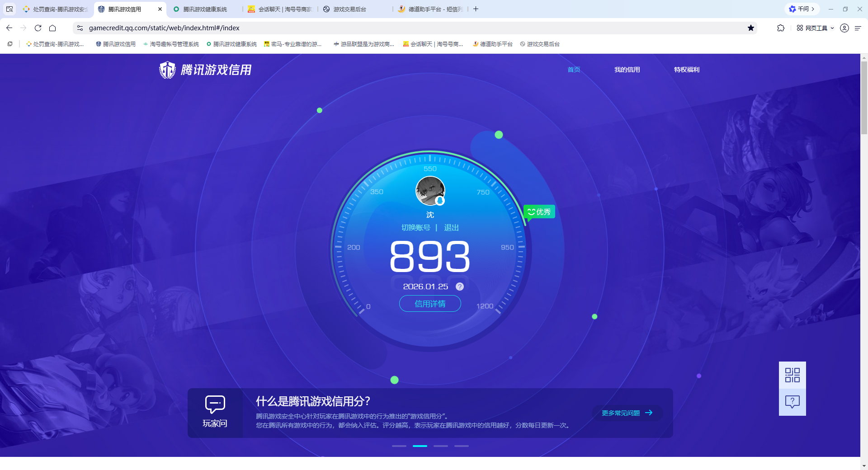Click 切换账号 to switch accounts
This screenshot has height=470, width=868.
(x=417, y=228)
